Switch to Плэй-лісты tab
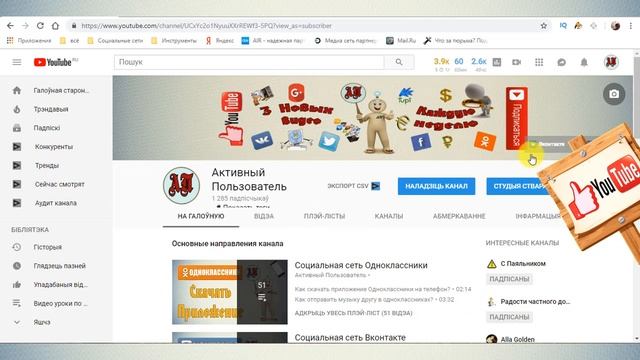The height and width of the screenshot is (360, 640). click(x=324, y=216)
